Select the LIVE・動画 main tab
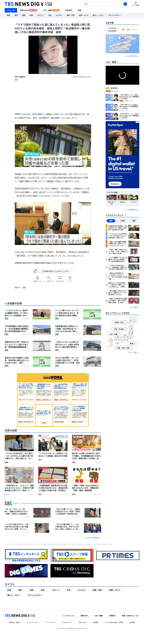The width and height of the screenshot is (144, 644). [x=51, y=10]
